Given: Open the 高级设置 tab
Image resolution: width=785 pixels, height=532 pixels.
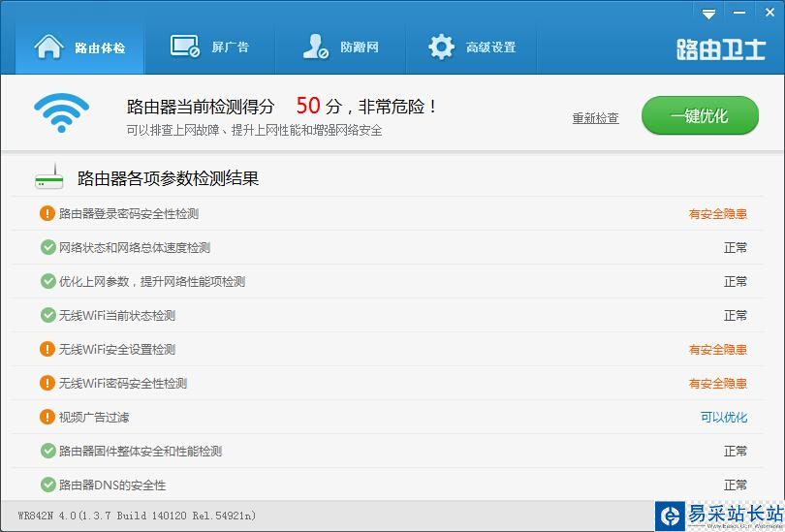Looking at the screenshot, I should click(x=472, y=47).
